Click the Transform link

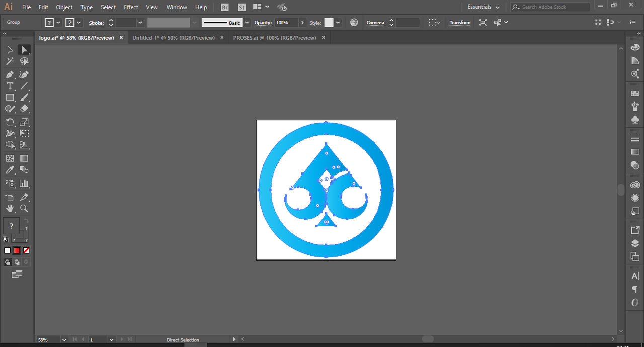point(460,23)
